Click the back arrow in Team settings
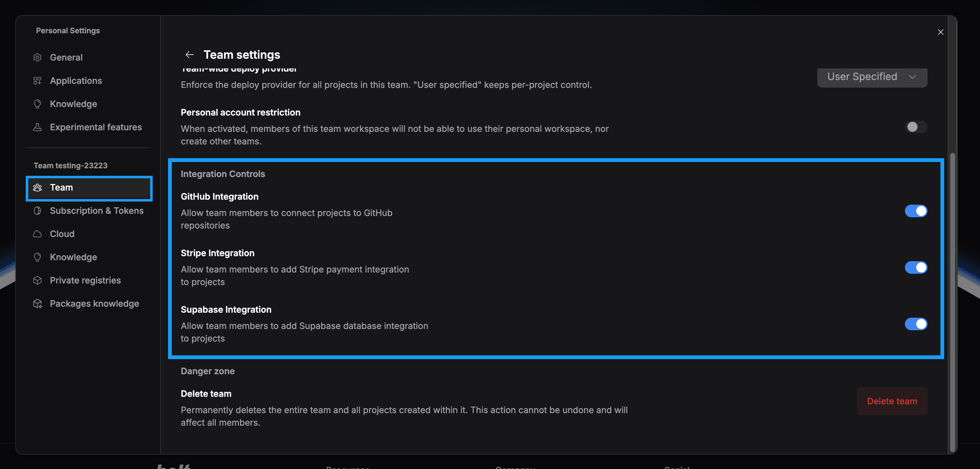Screen dimensions: 980x469 tap(189, 54)
